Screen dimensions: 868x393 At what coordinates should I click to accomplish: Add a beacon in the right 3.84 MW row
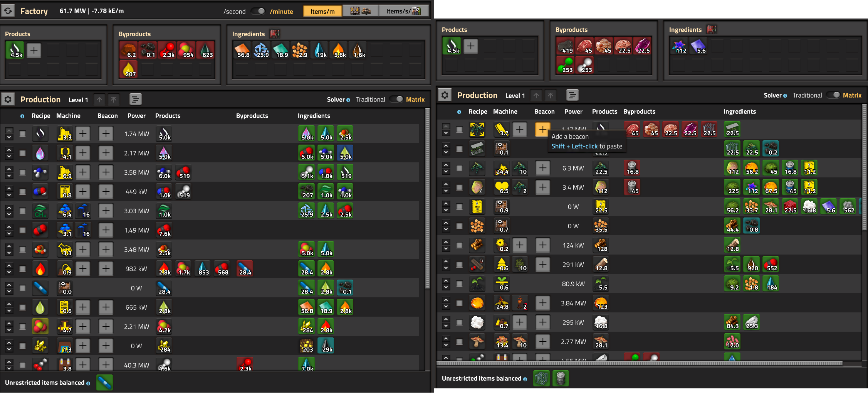click(x=542, y=303)
